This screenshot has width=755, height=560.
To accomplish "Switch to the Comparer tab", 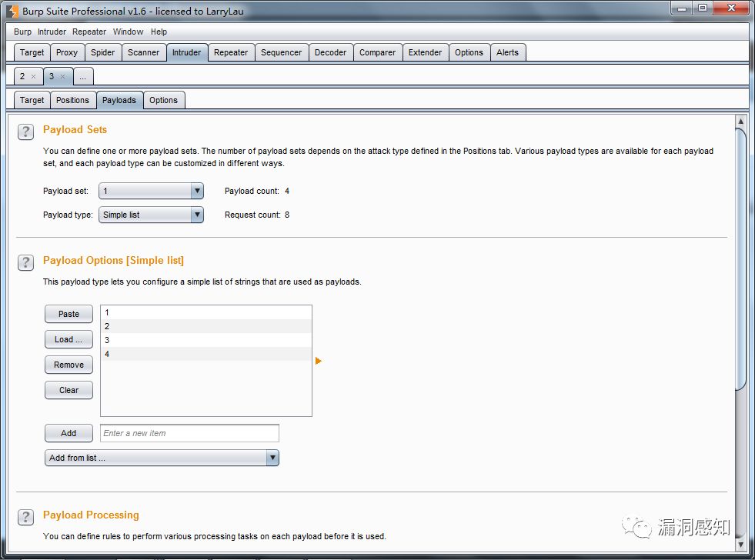I will 377,52.
